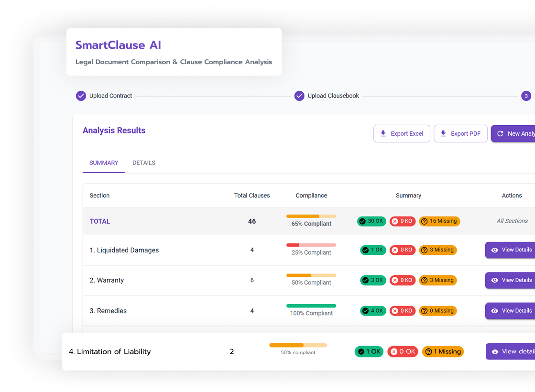Click the 30 OK badge in TOTAL row
Viewport: 535px width, 392px height.
coord(371,221)
